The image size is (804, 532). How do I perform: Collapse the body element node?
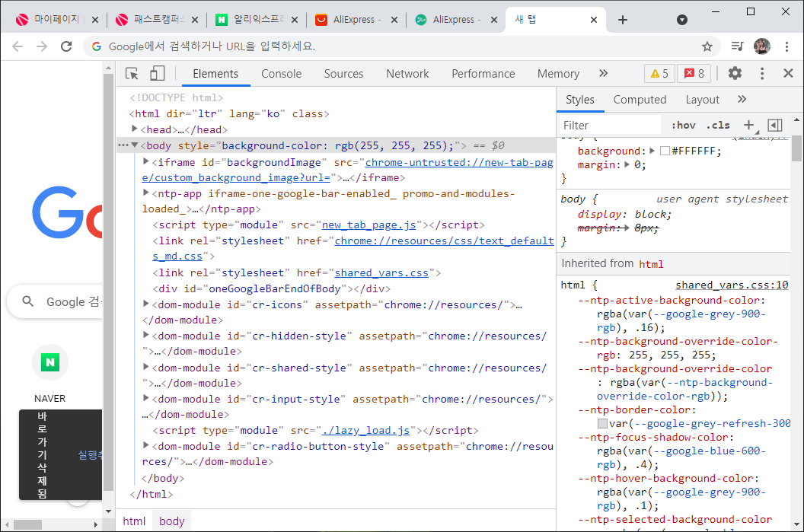[x=134, y=145]
